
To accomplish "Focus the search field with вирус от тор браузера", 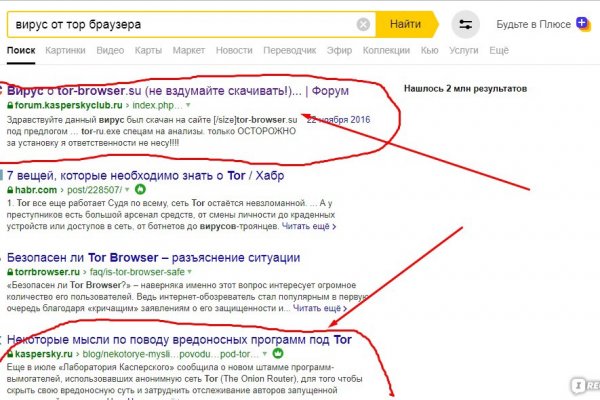I will (180, 24).
